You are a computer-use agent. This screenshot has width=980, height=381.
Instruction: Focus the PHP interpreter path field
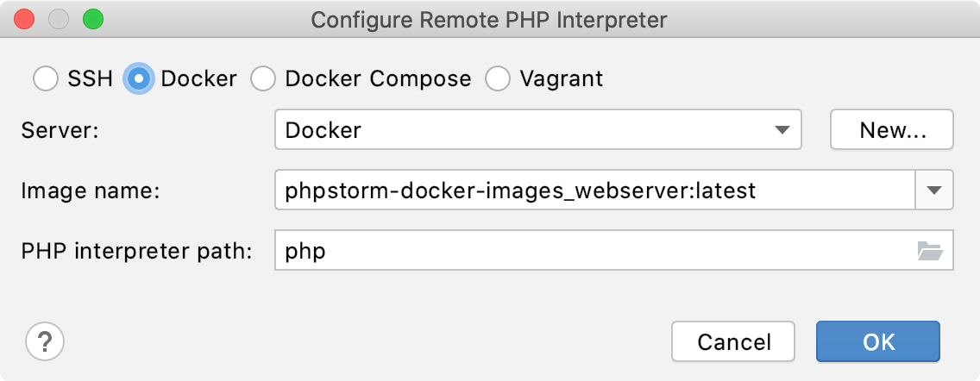[x=595, y=251]
